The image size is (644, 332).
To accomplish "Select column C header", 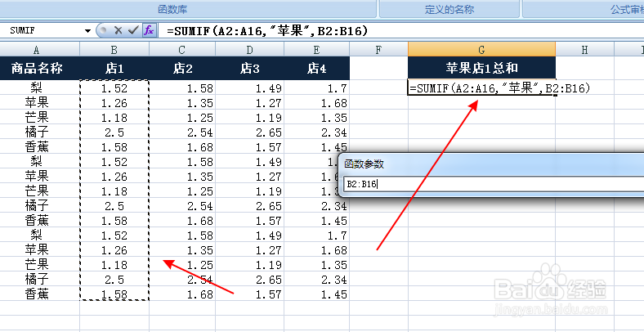I will (182, 50).
